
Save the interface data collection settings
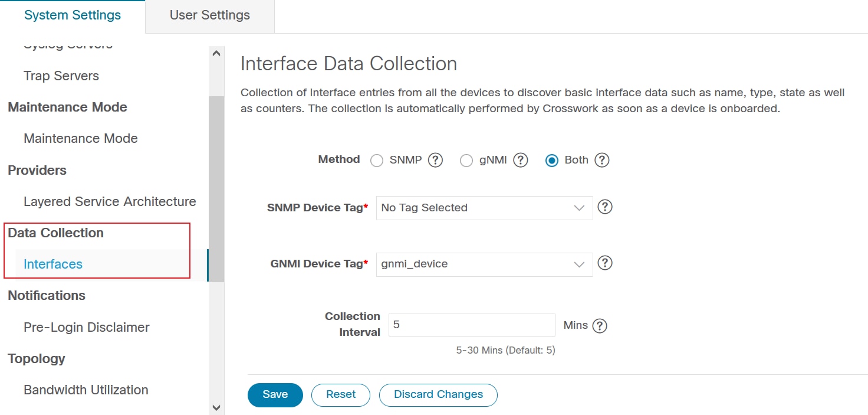pos(275,395)
